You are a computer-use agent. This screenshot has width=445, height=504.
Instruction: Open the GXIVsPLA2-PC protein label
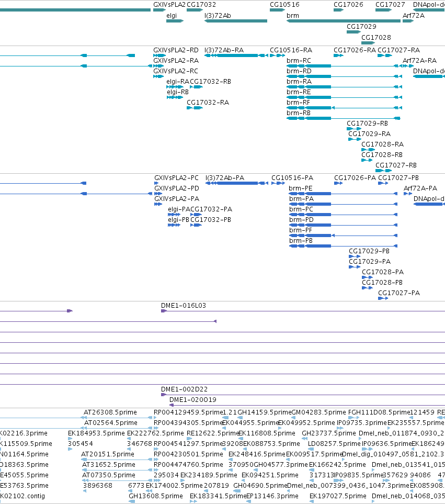177,178
